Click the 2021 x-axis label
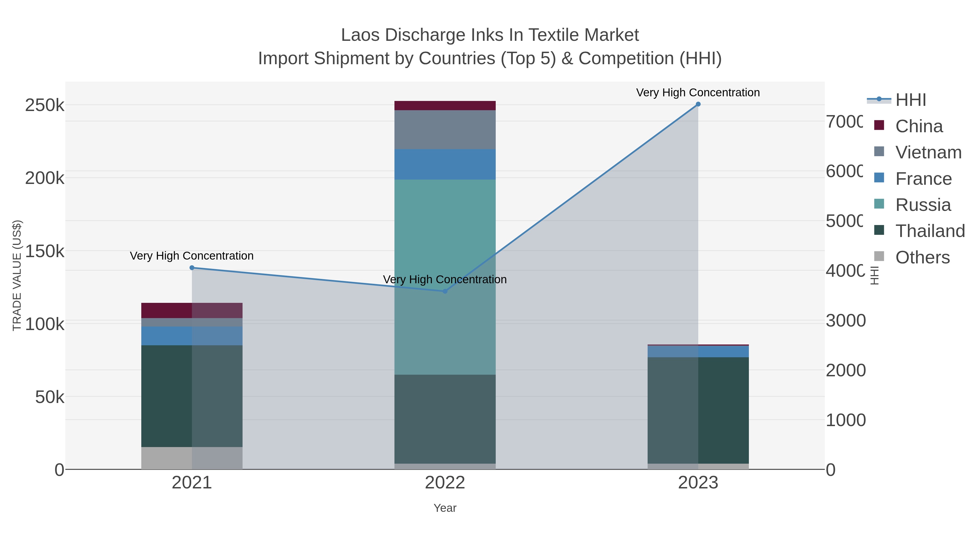Screen dimensions: 980x551 [x=192, y=482]
